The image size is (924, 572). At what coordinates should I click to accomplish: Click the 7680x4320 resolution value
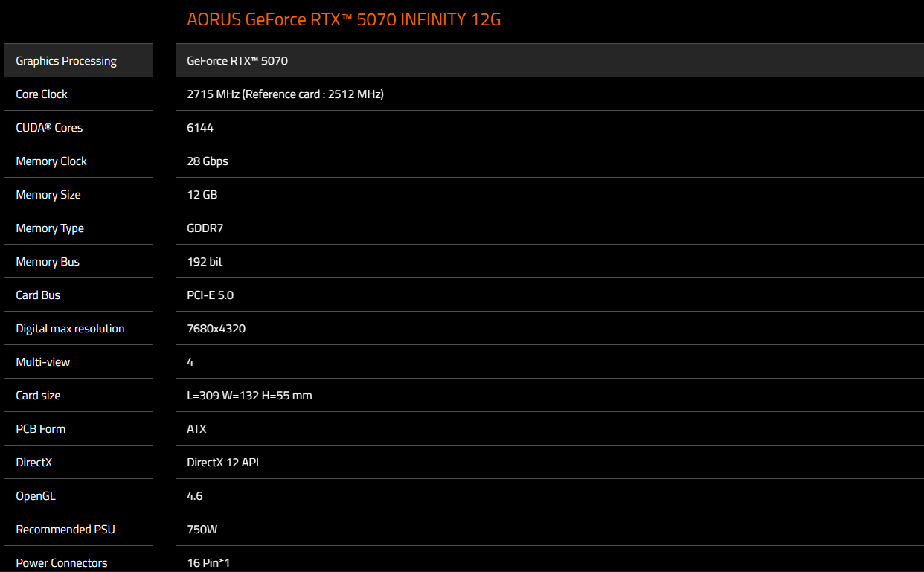(x=216, y=329)
